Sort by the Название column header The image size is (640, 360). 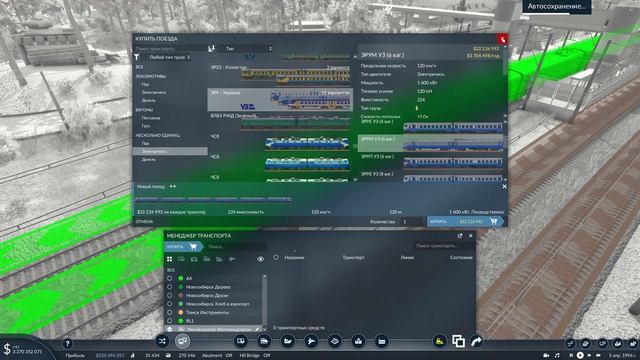click(294, 258)
